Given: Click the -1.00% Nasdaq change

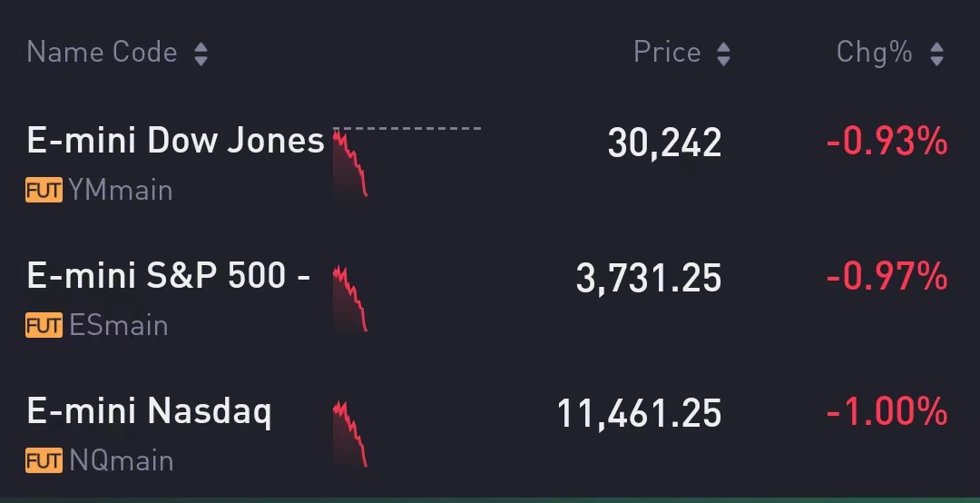Looking at the screenshot, I should [887, 413].
